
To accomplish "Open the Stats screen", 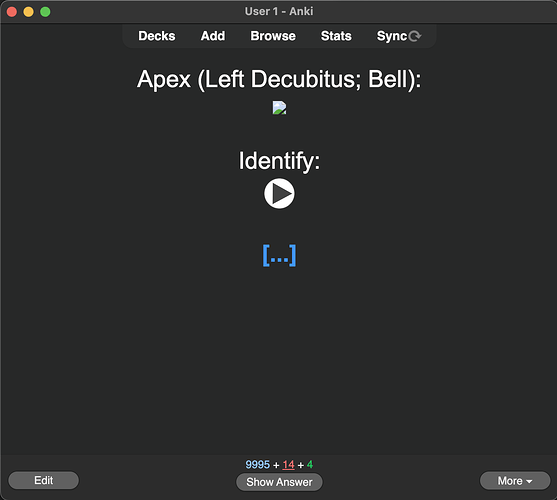I will coord(336,36).
